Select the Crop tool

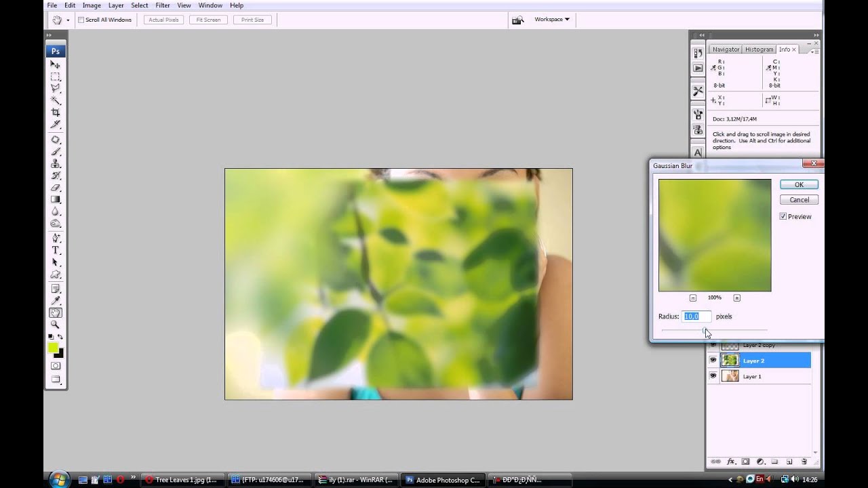(56, 113)
